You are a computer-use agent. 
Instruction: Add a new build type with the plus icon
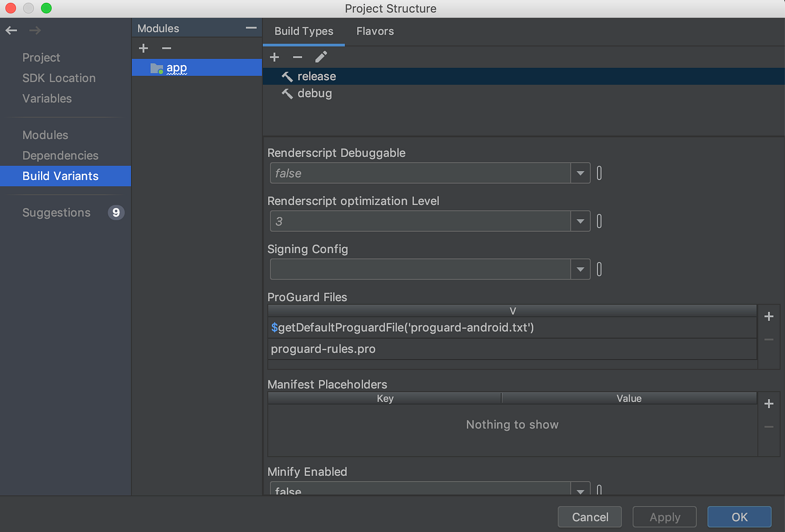(x=274, y=57)
